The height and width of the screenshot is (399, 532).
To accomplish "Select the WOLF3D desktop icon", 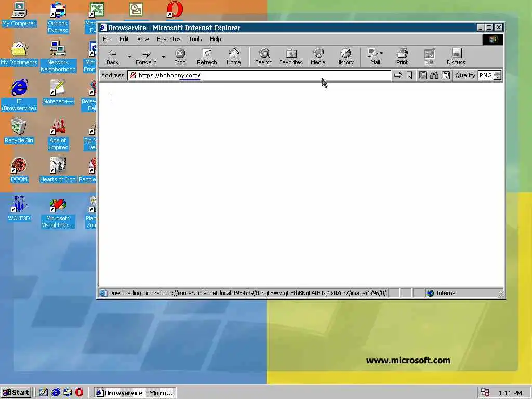I will pos(19,209).
